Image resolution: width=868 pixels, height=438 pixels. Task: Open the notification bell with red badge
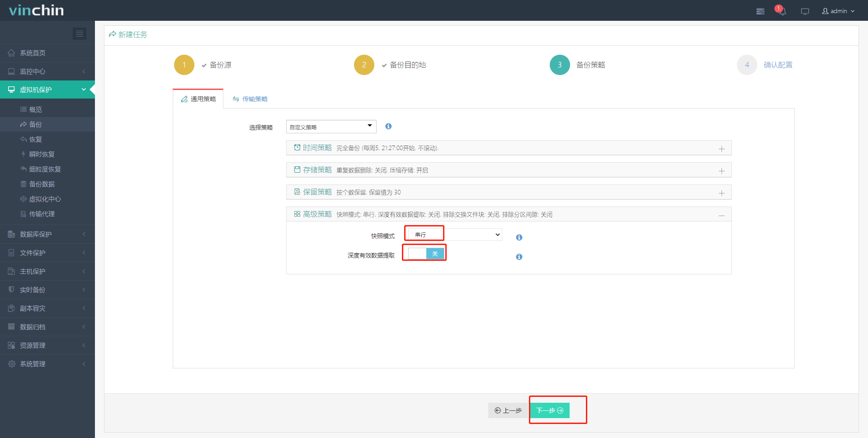(781, 10)
